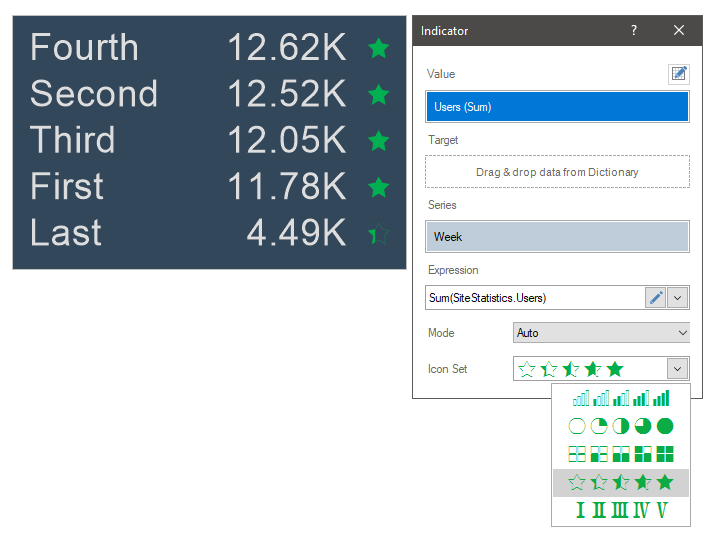Click the Sum(SiteStatistics.Users) expression box
The height and width of the screenshot is (538, 716).
(533, 297)
